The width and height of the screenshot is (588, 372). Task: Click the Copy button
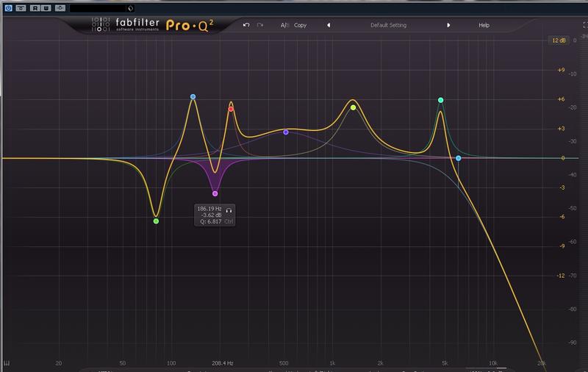point(300,25)
